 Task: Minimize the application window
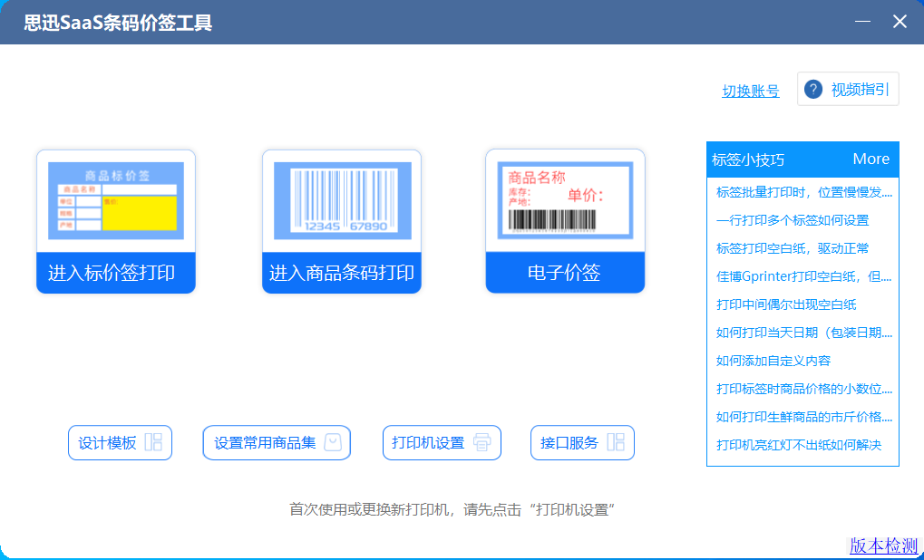click(862, 22)
